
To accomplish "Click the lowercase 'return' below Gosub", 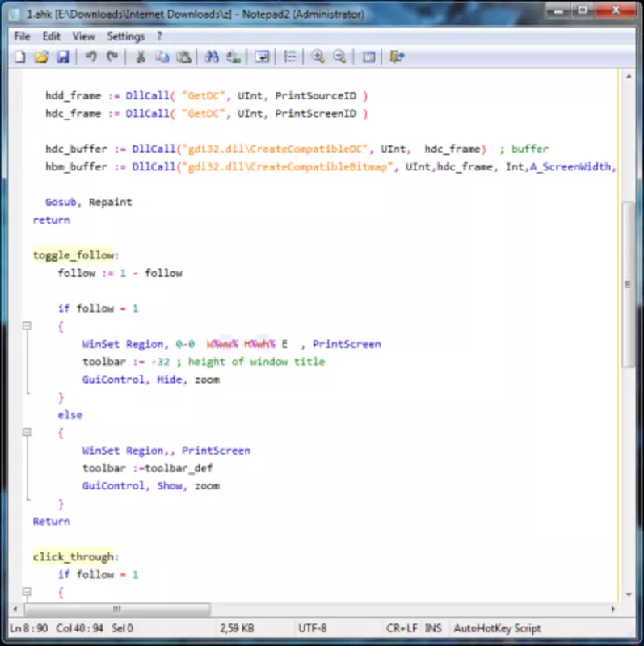I will (52, 220).
